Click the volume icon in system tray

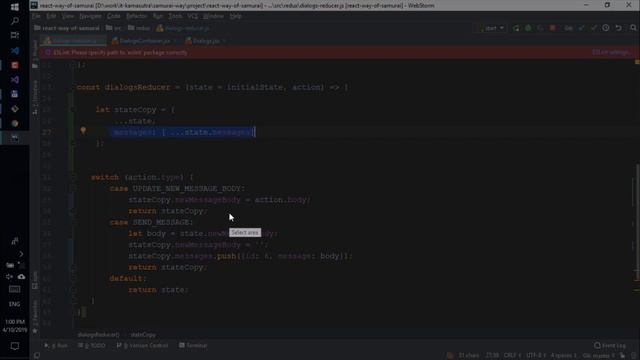(9, 277)
